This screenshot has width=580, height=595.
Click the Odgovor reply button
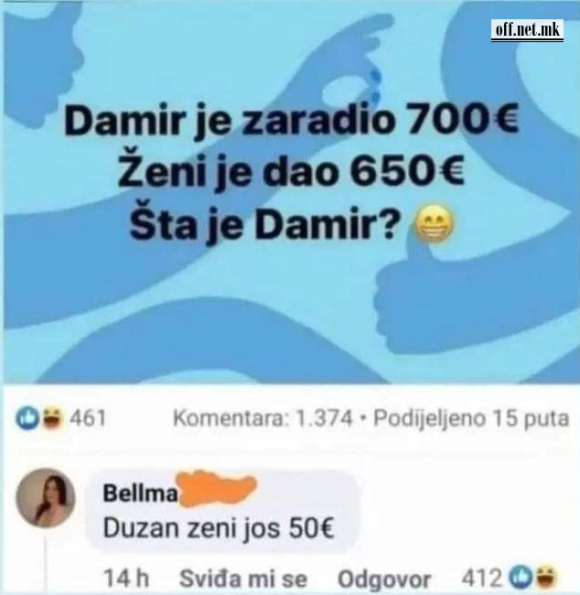tap(384, 579)
